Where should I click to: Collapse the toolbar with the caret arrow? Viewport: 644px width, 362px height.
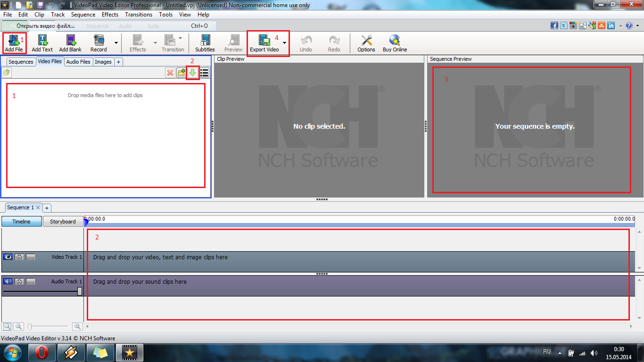point(620,26)
